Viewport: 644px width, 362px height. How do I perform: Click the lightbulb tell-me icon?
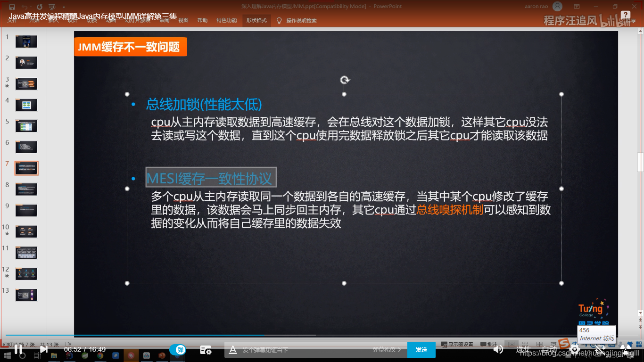coord(279,20)
